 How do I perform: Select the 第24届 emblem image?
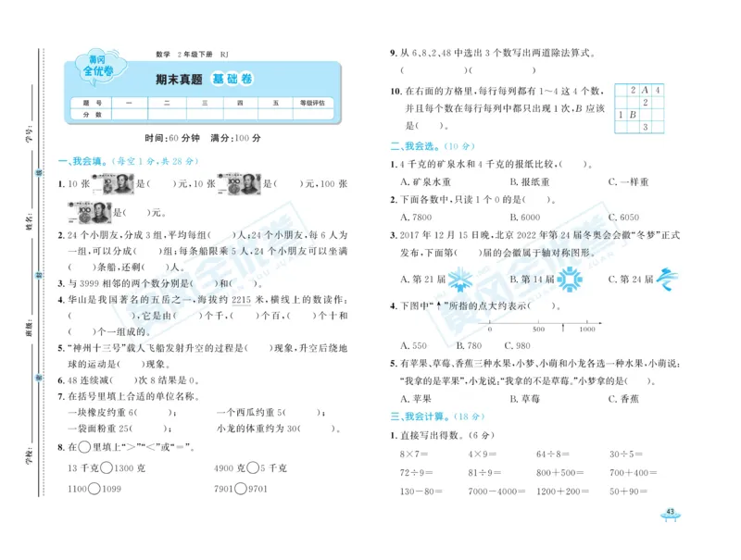pyautogui.click(x=667, y=278)
